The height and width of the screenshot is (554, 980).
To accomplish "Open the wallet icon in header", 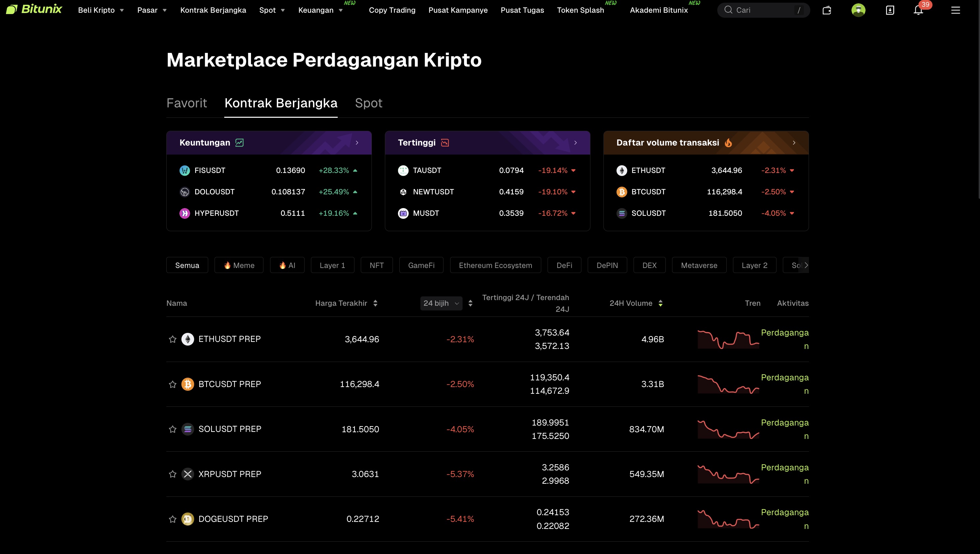I will point(827,10).
